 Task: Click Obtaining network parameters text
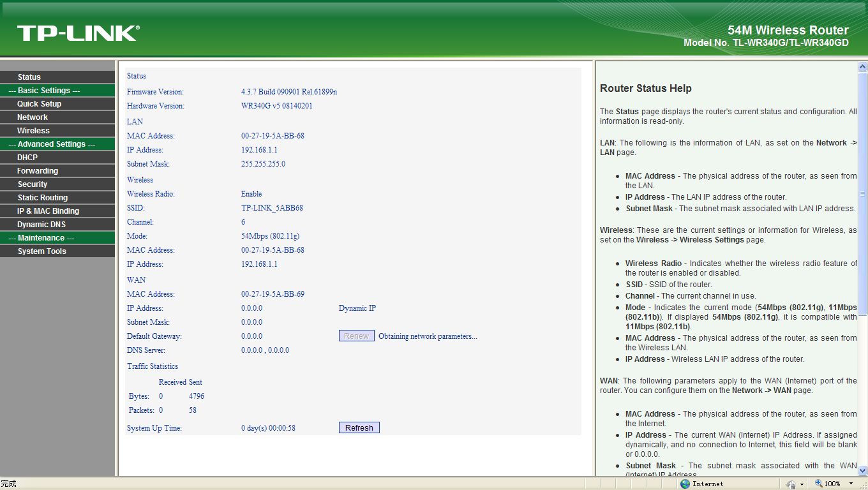[428, 336]
